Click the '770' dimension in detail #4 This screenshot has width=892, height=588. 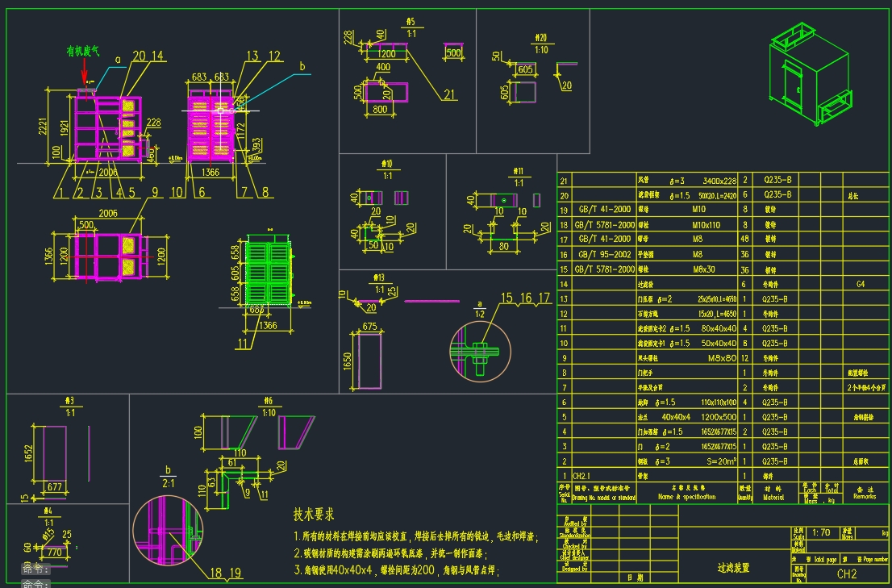click(x=55, y=552)
